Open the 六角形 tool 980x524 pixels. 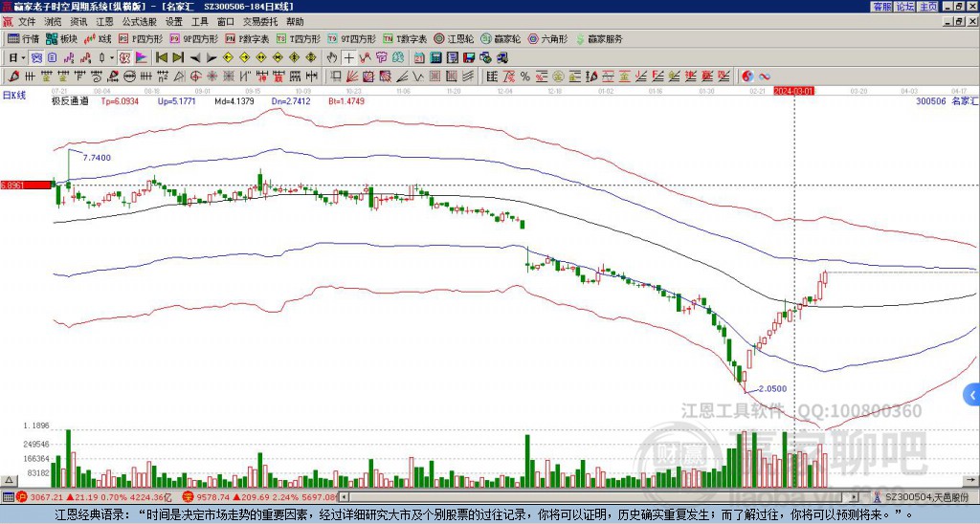(548, 38)
